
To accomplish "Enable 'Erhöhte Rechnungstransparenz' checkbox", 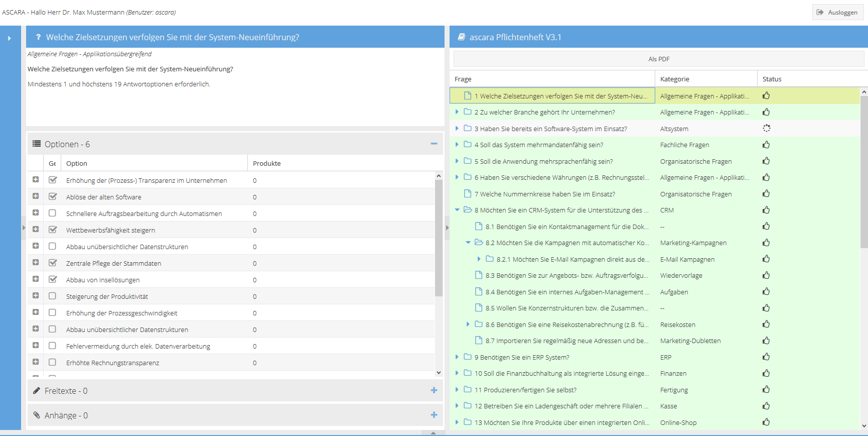I will 53,362.
